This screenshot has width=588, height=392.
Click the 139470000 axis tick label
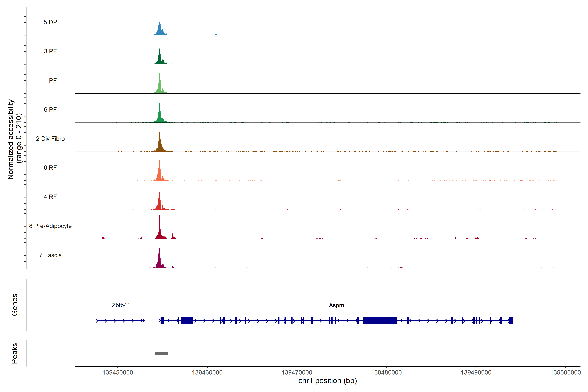click(x=297, y=373)
